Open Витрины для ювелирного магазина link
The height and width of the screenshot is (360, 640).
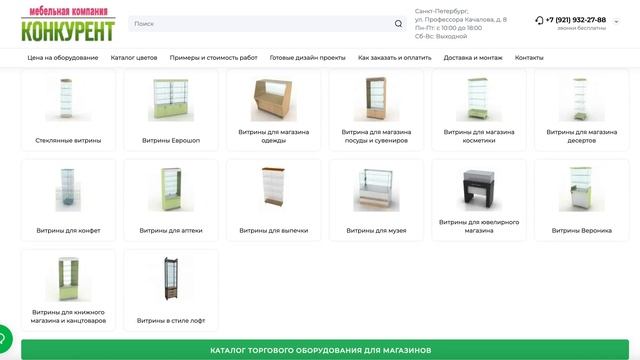point(479,227)
